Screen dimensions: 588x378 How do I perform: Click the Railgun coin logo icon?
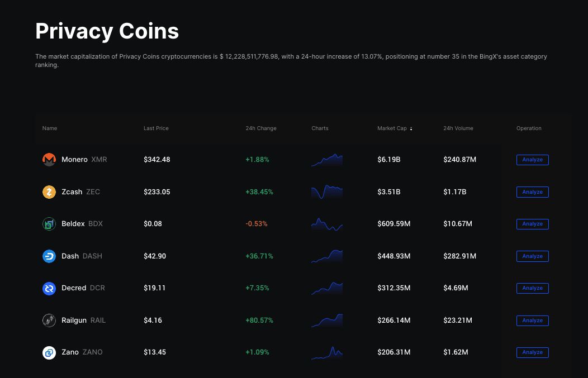pos(49,320)
